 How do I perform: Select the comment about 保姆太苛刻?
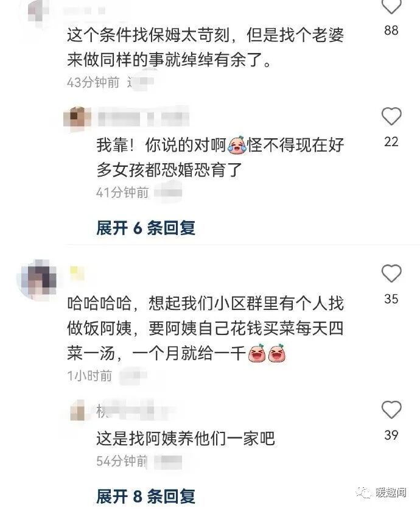[205, 48]
